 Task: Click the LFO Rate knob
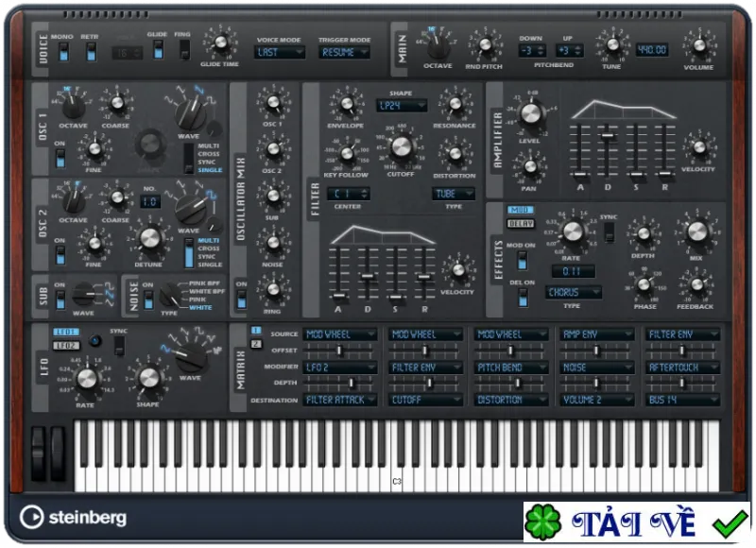87,379
